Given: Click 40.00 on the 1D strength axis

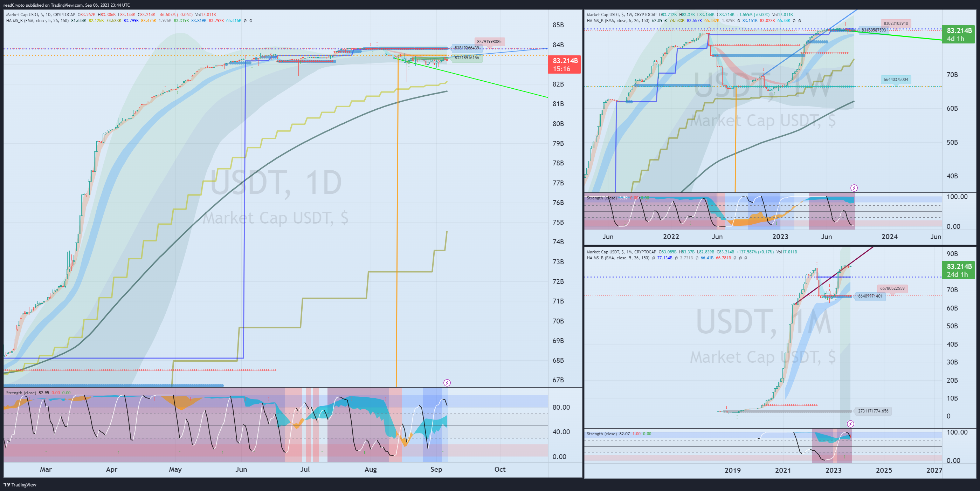Looking at the screenshot, I should (561, 432).
